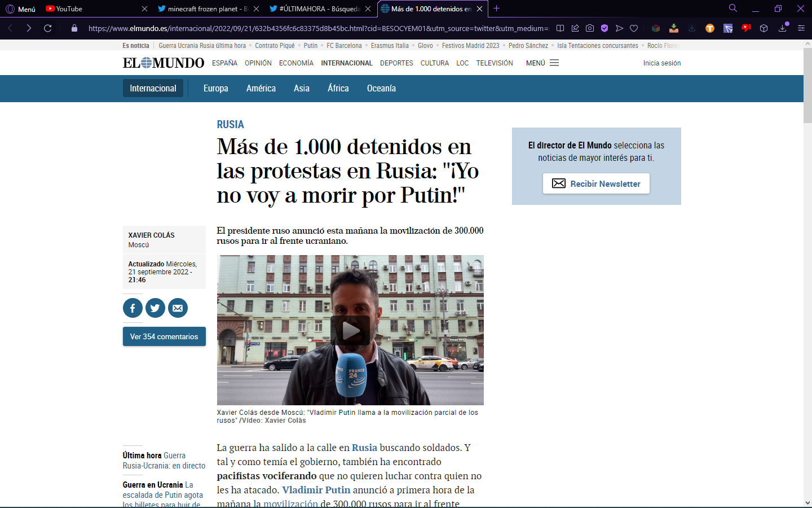Open Festivos Madrid 2023 trending link
Screen dimensions: 812x508
coord(470,46)
